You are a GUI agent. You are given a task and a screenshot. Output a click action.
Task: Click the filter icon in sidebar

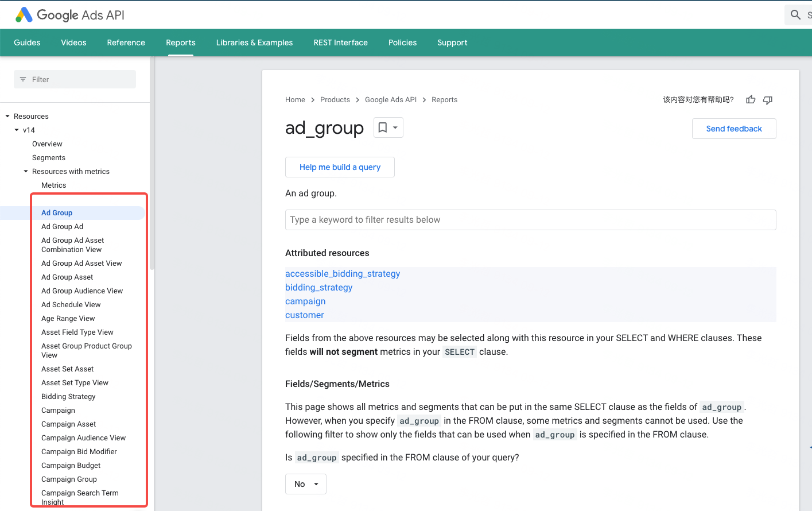pyautogui.click(x=23, y=79)
